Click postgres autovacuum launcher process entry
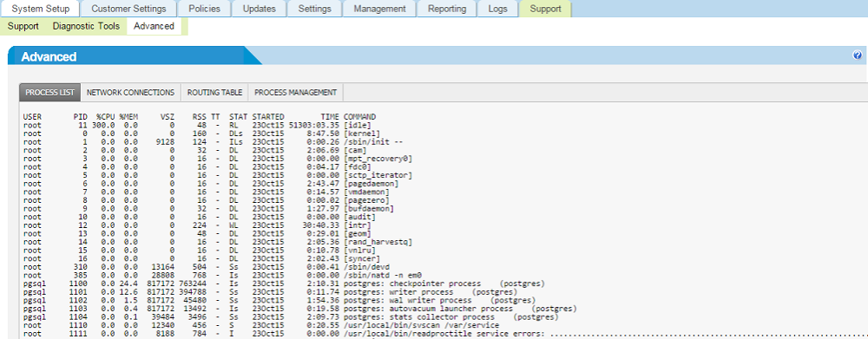Image resolution: width=868 pixels, height=339 pixels. point(460,308)
